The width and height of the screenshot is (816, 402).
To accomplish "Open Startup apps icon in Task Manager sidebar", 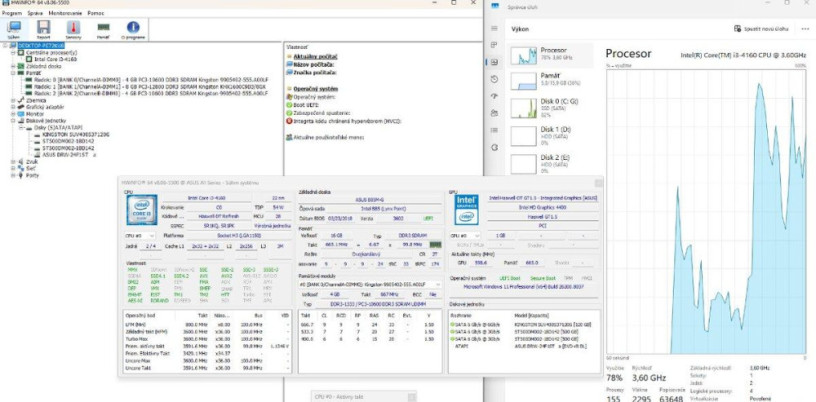I will (x=494, y=96).
